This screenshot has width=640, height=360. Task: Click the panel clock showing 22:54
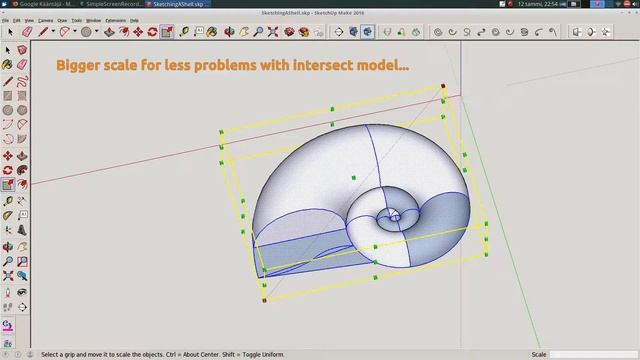[x=538, y=4]
